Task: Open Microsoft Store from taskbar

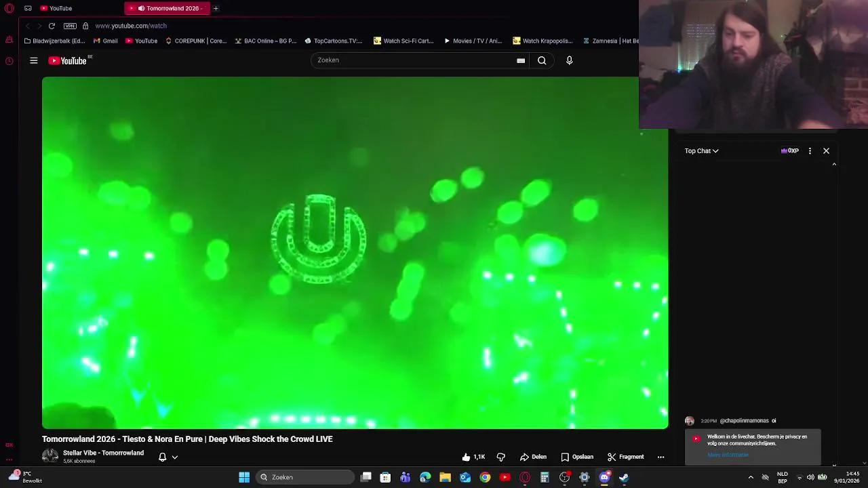Action: [385, 477]
